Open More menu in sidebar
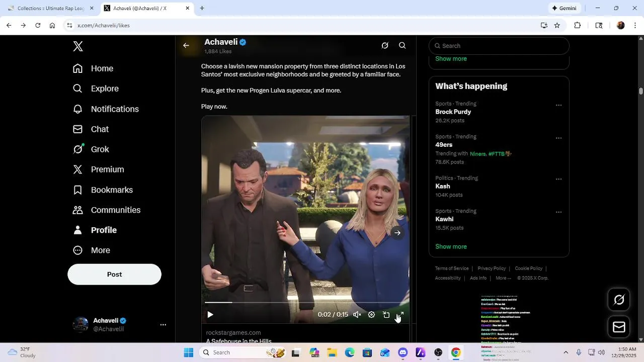The width and height of the screenshot is (644, 362). point(91,250)
